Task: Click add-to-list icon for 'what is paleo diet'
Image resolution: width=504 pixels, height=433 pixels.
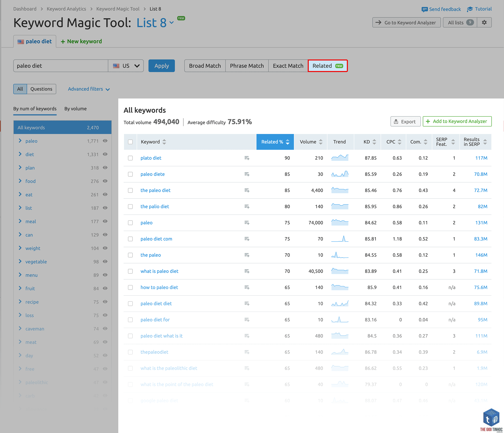Action: (247, 271)
